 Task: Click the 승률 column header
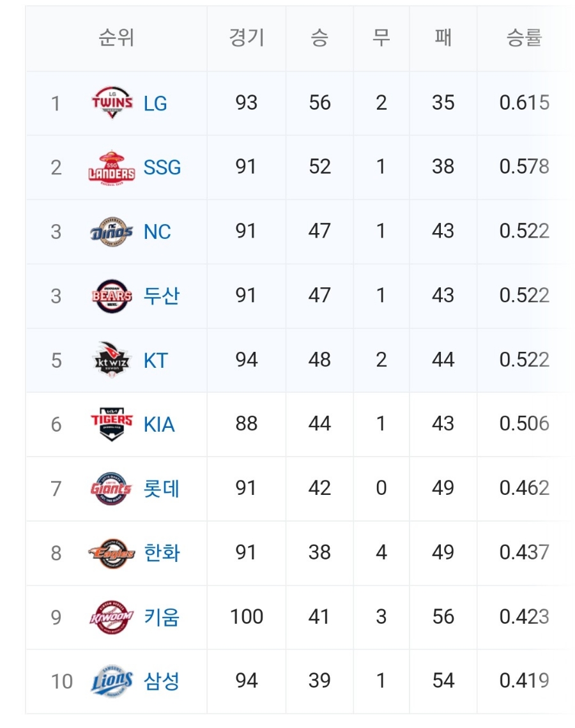524,38
